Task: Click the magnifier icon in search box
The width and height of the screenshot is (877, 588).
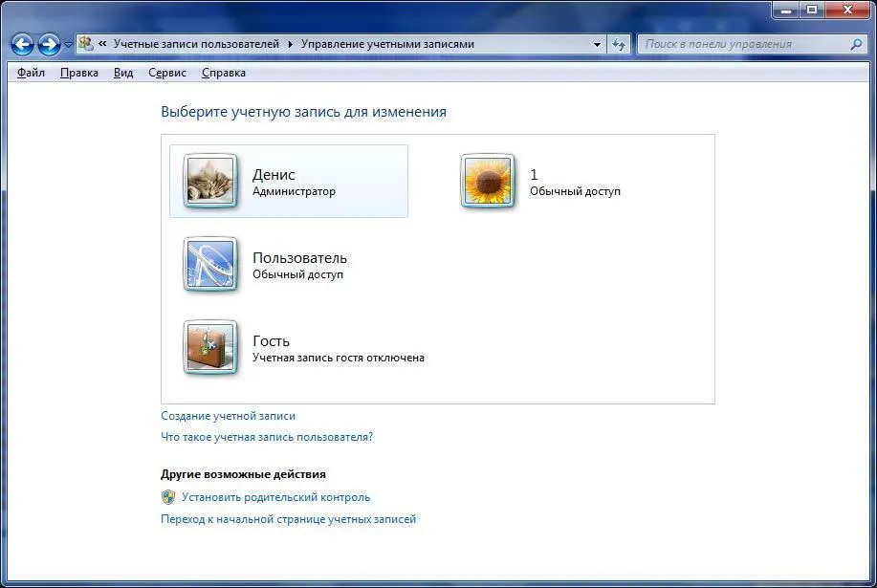Action: point(856,44)
